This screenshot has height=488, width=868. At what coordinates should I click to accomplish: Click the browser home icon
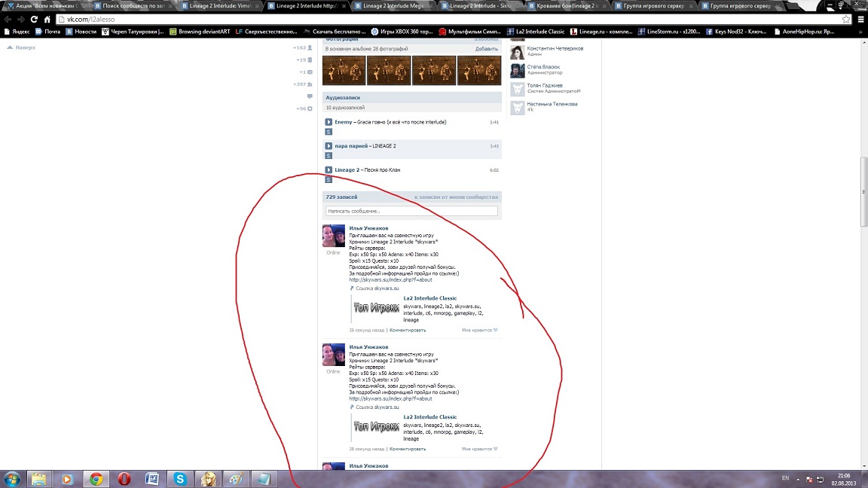(x=47, y=19)
